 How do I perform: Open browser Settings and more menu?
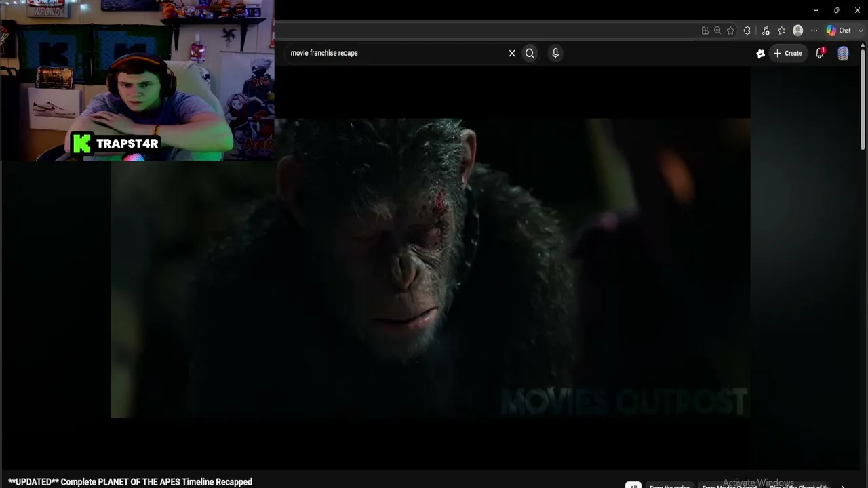pos(814,30)
